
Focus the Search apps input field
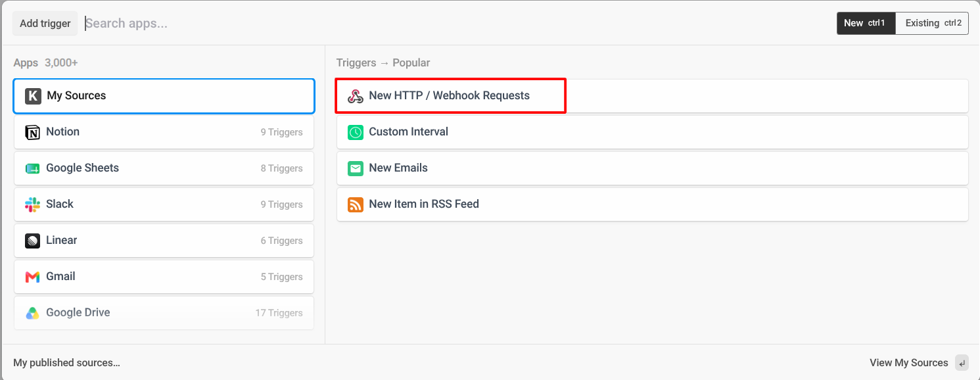[x=457, y=23]
